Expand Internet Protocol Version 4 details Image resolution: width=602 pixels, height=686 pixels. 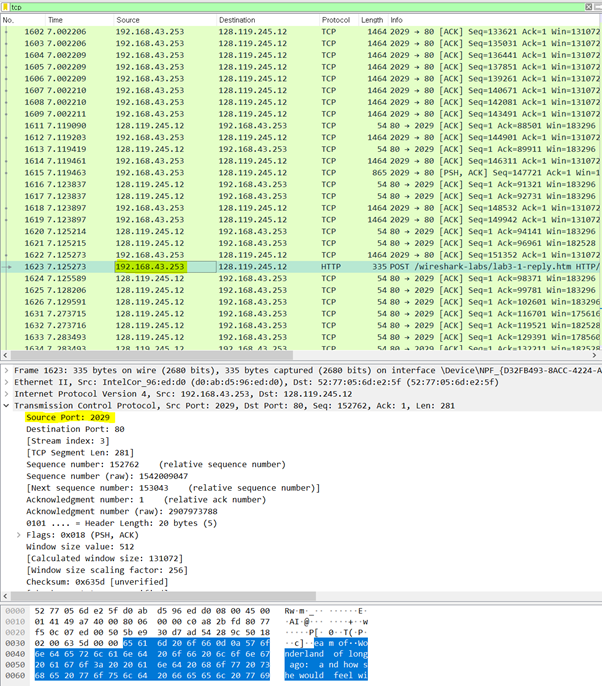(x=6, y=394)
